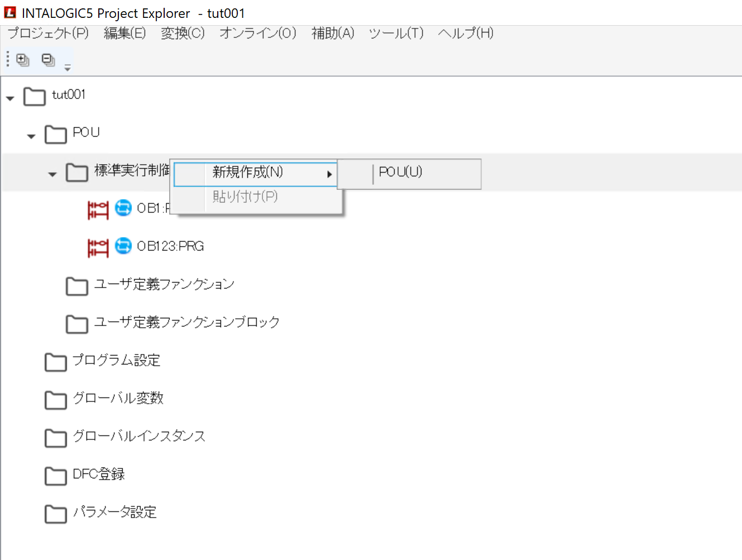Collapse the 標準実行制御 folder arrow
The width and height of the screenshot is (742, 560).
click(x=52, y=174)
